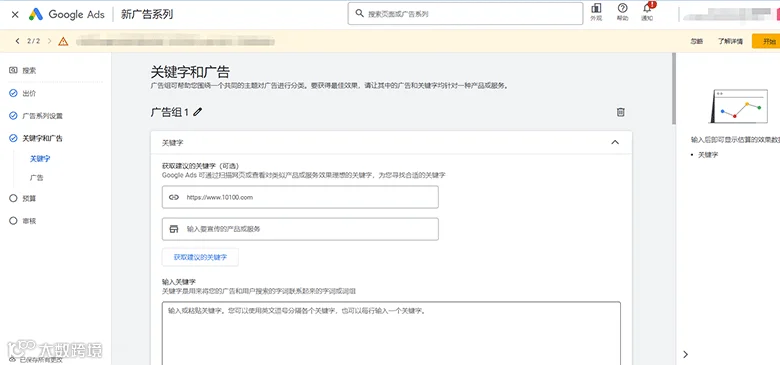The image size is (780, 365).
Task: Edit the 广告组 1 name pencil icon
Action: (x=197, y=112)
